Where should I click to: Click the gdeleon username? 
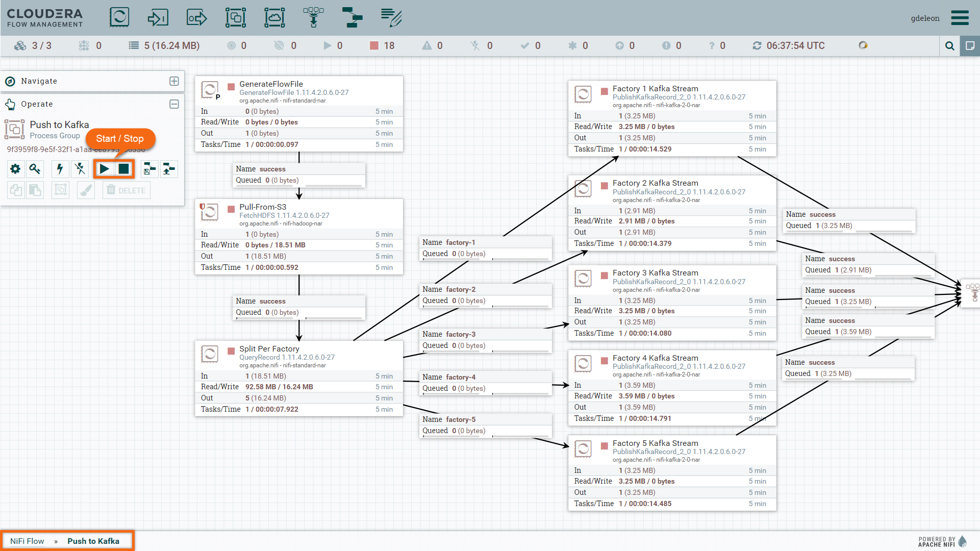[x=925, y=18]
